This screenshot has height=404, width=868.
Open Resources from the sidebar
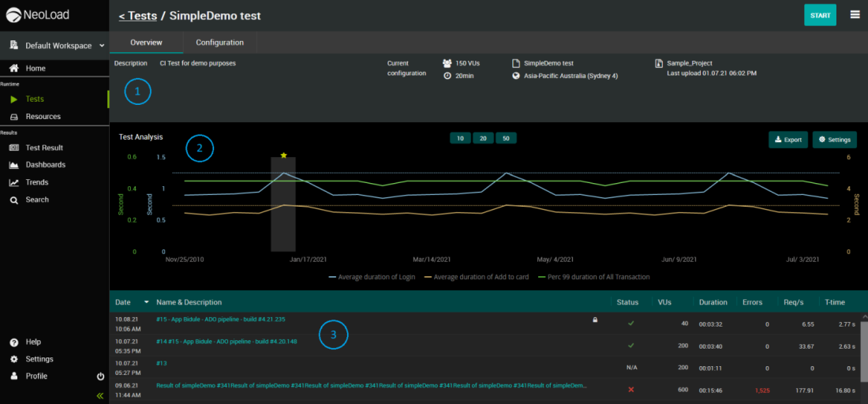click(x=43, y=117)
